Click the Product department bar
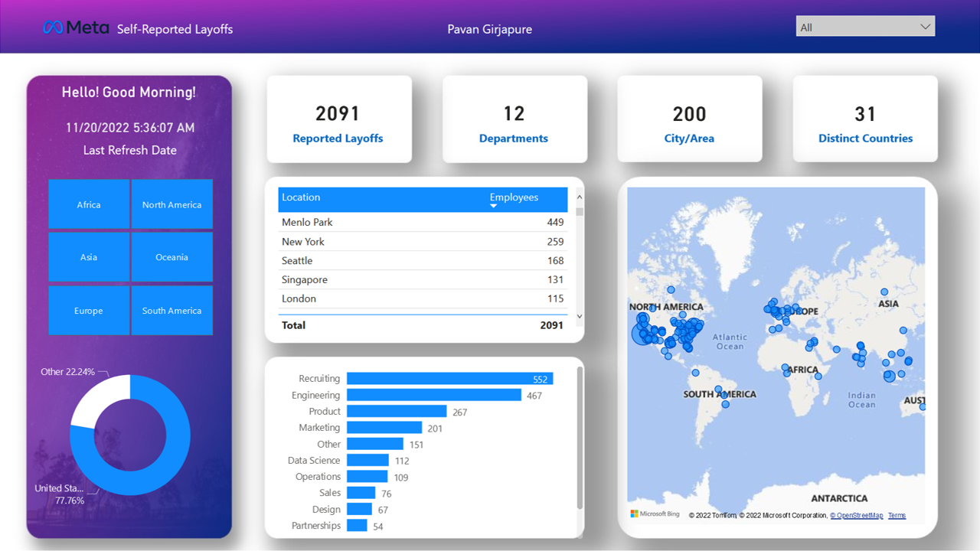The width and height of the screenshot is (980, 551). (397, 412)
